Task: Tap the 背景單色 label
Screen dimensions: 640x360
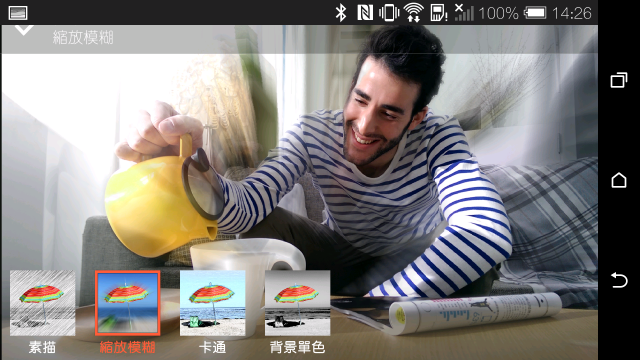Action: coord(297,347)
